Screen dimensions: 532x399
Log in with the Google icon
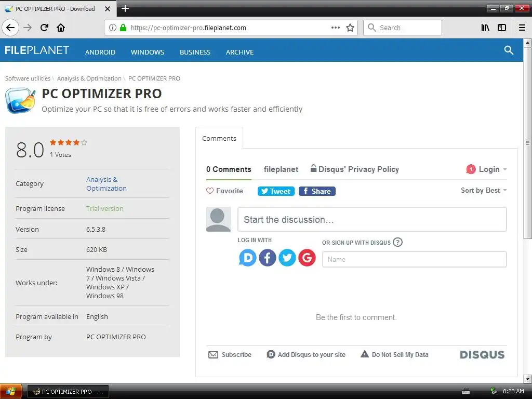click(x=307, y=258)
